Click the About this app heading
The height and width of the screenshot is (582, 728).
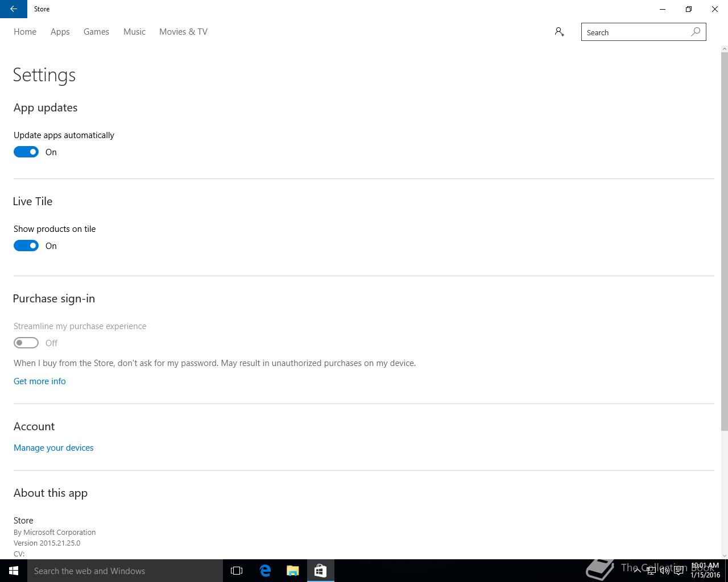click(x=51, y=493)
